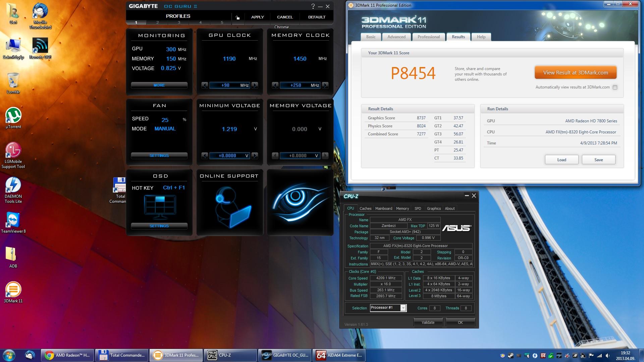
Task: Open the Geri user folder icon
Action: (x=13, y=14)
